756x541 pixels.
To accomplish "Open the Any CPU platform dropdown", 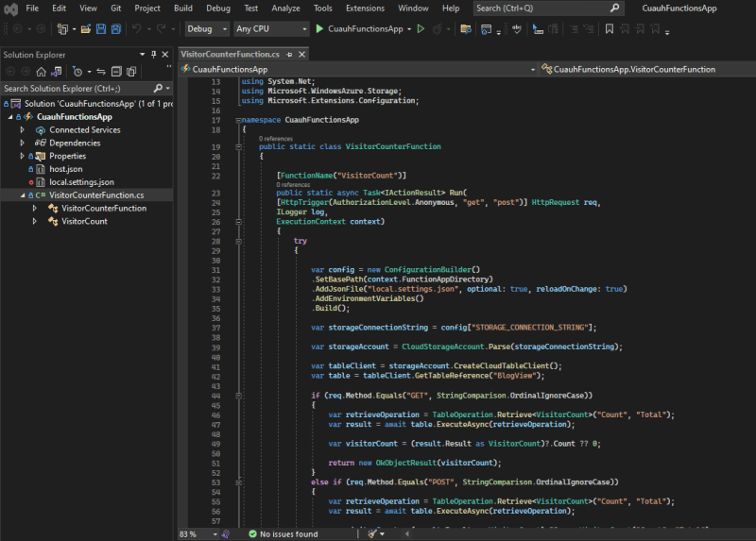I will point(271,29).
